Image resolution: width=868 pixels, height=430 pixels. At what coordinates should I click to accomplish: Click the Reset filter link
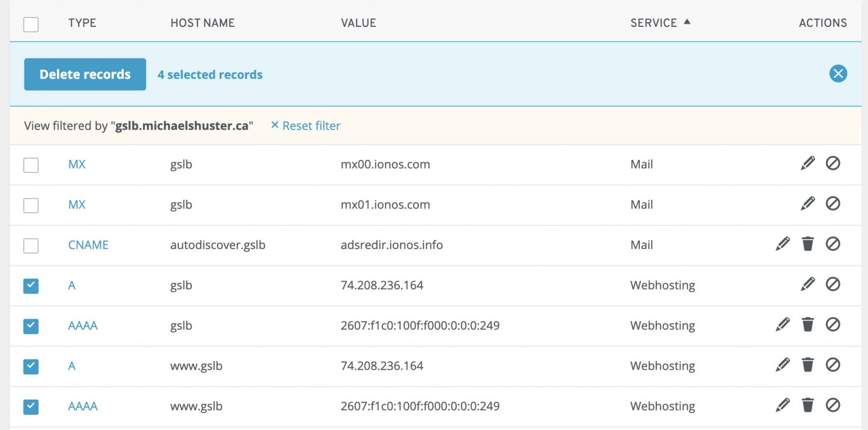pyautogui.click(x=305, y=125)
